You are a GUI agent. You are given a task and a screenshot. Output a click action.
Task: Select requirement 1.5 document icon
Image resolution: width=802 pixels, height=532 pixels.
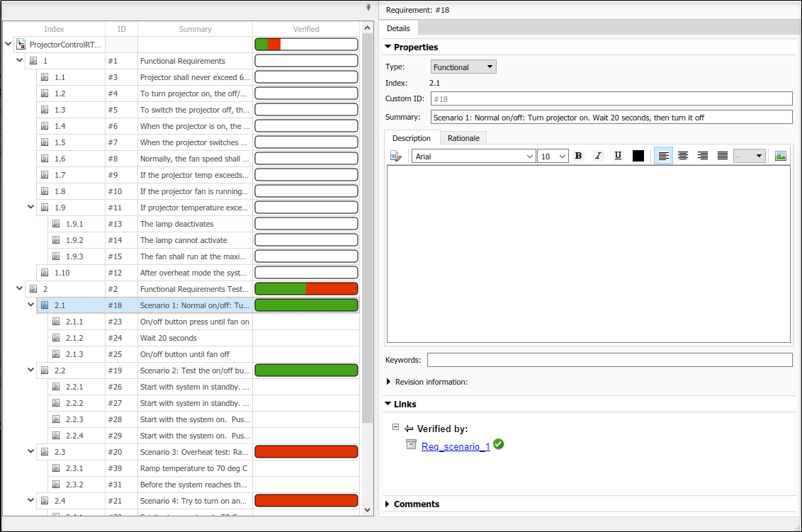[x=45, y=142]
